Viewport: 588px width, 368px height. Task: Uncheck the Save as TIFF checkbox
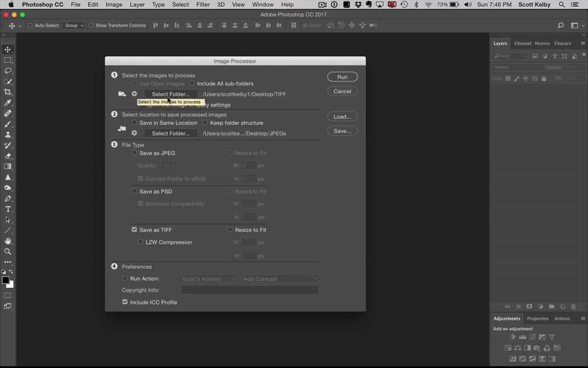[x=134, y=230]
